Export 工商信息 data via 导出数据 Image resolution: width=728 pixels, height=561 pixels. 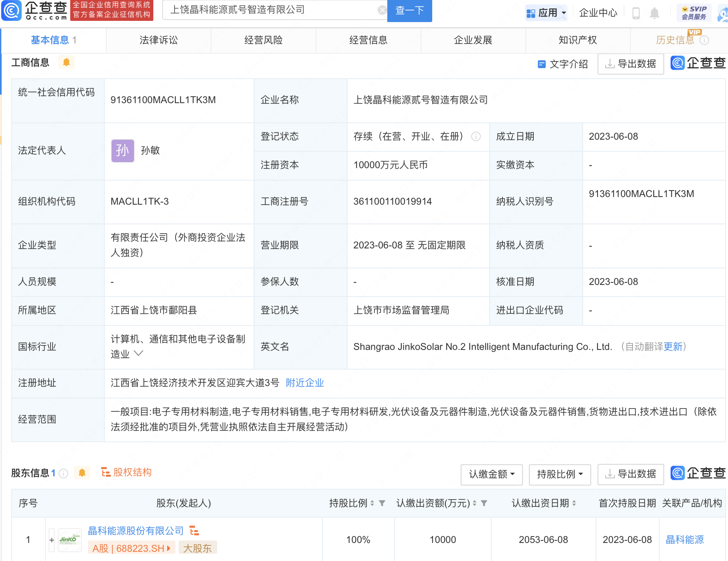click(630, 64)
